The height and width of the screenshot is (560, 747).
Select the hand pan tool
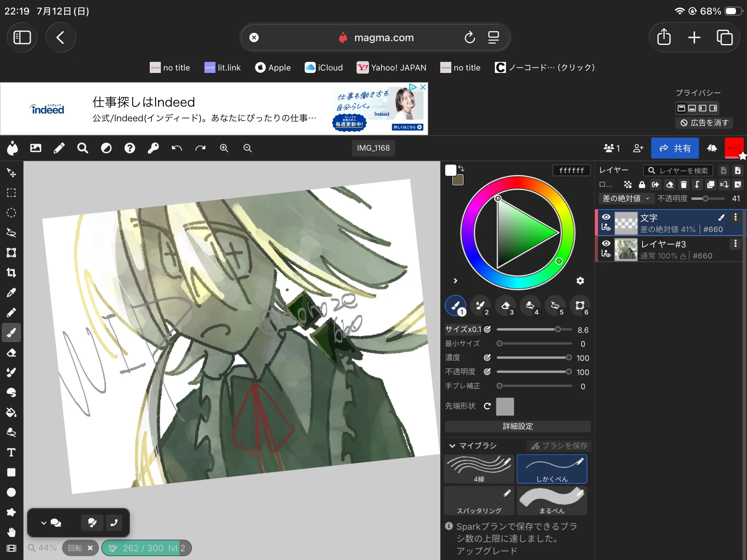(x=11, y=532)
